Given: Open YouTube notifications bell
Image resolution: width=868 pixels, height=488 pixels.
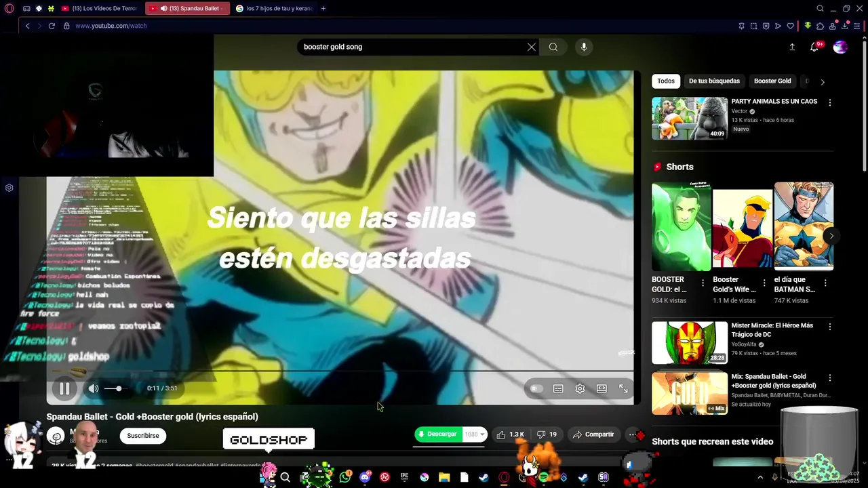Looking at the screenshot, I should 814,47.
